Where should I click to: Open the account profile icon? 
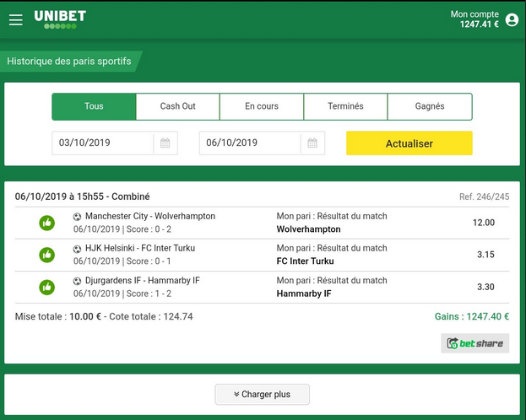click(x=512, y=19)
